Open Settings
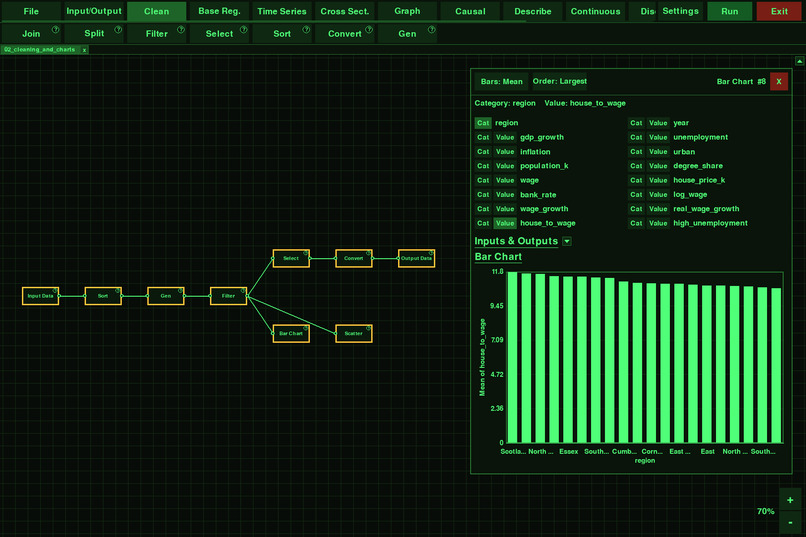 pos(680,11)
